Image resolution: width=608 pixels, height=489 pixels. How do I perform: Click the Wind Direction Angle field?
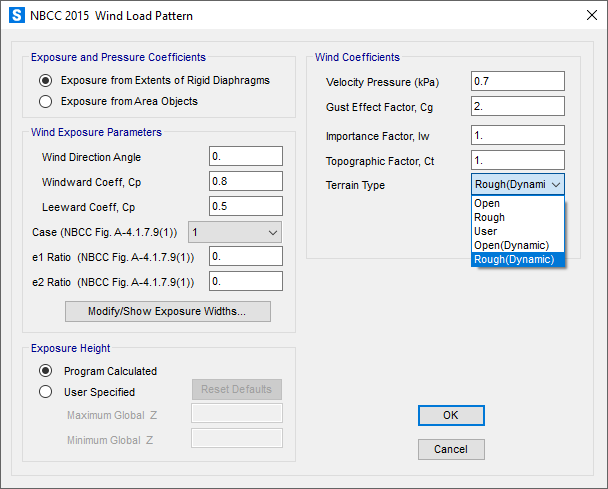click(246, 157)
